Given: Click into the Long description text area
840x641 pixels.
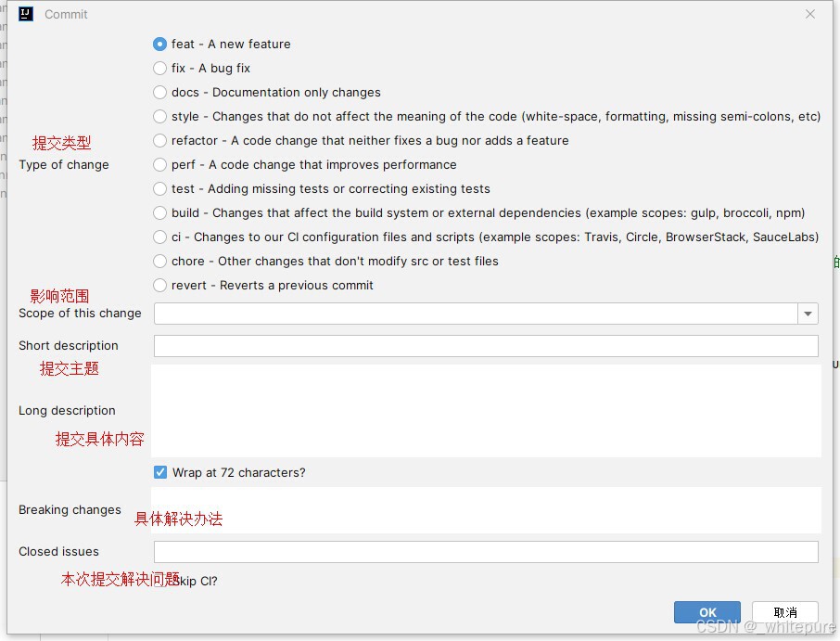Looking at the screenshot, I should pos(486,411).
